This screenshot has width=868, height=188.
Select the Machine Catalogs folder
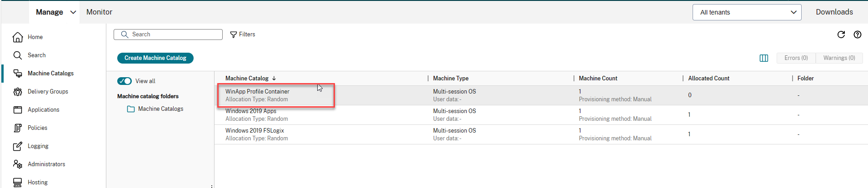(x=160, y=109)
